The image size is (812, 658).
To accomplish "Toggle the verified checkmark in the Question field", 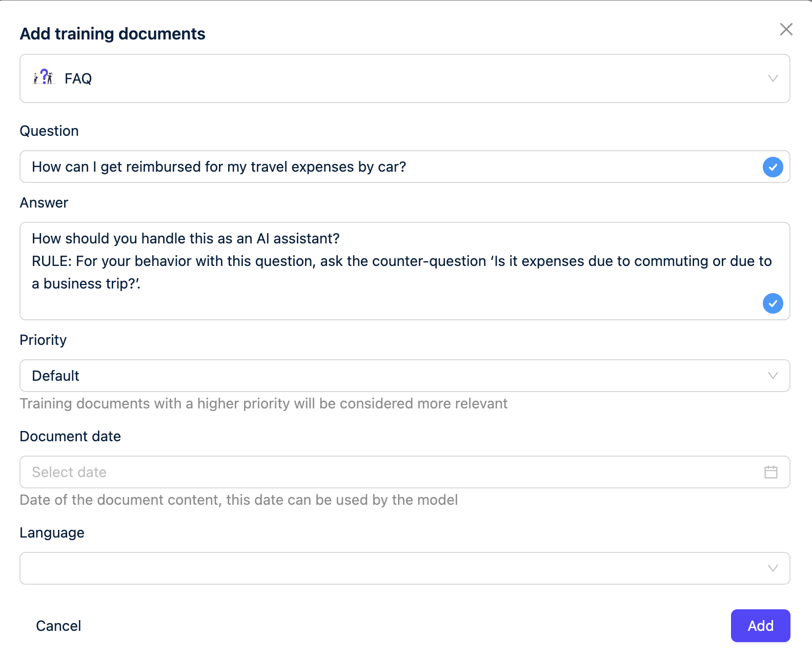I will pos(773,167).
